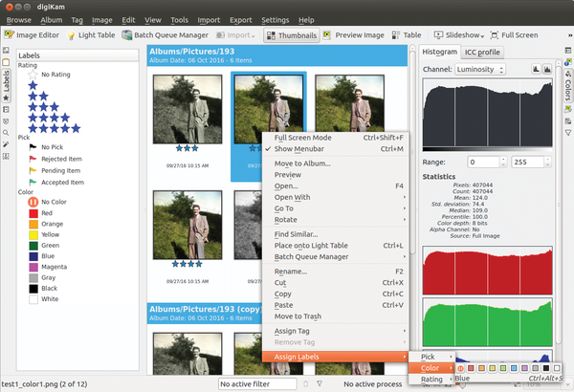
Task: Choose Full Screen Mode in context menu
Action: click(336, 138)
